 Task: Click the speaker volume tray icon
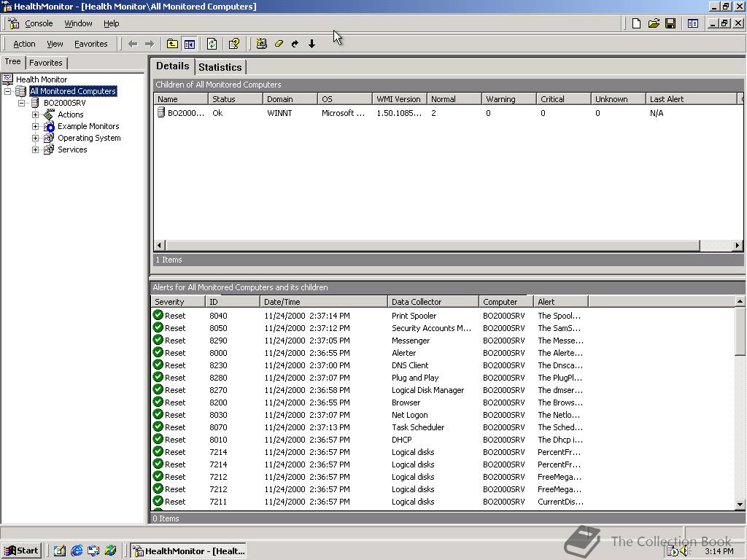[685, 551]
